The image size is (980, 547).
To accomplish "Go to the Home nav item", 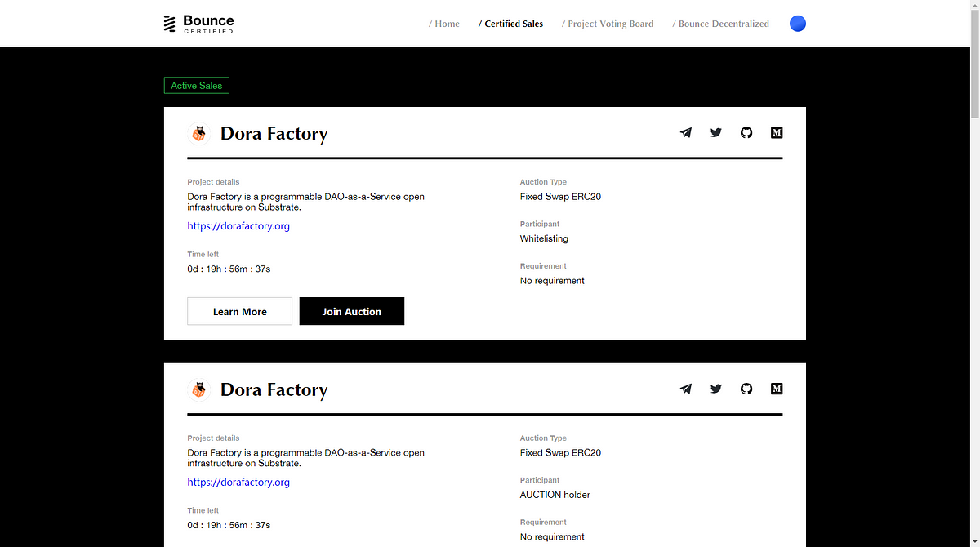I will click(x=444, y=24).
